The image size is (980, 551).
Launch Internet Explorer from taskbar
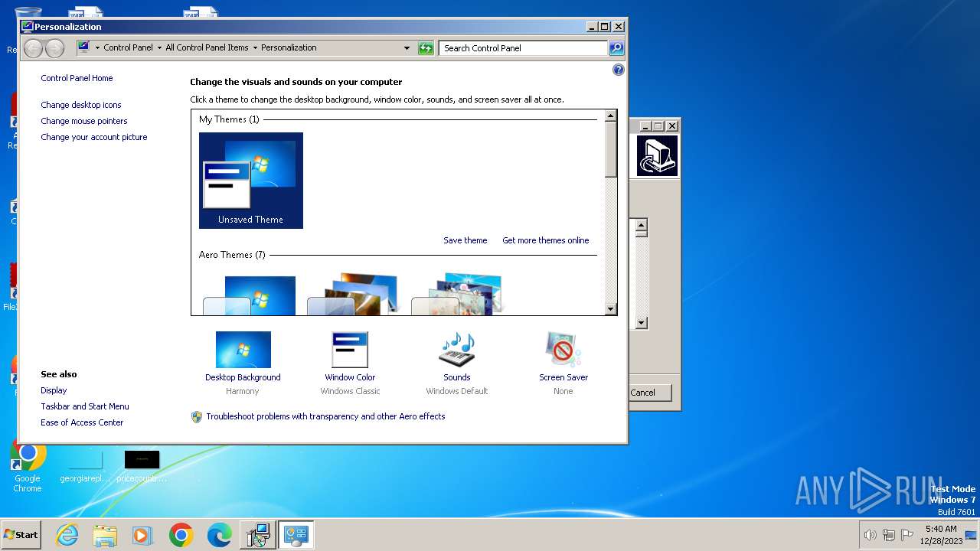(67, 535)
